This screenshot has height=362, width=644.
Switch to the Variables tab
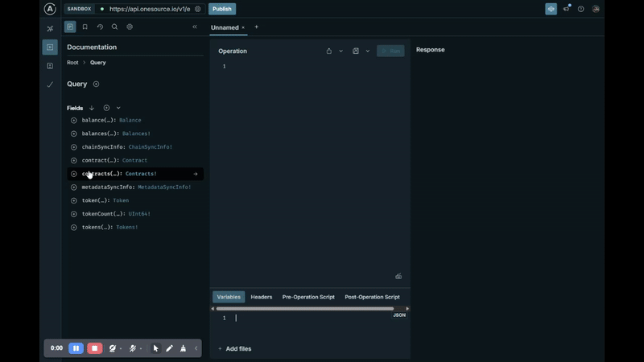pos(229,297)
